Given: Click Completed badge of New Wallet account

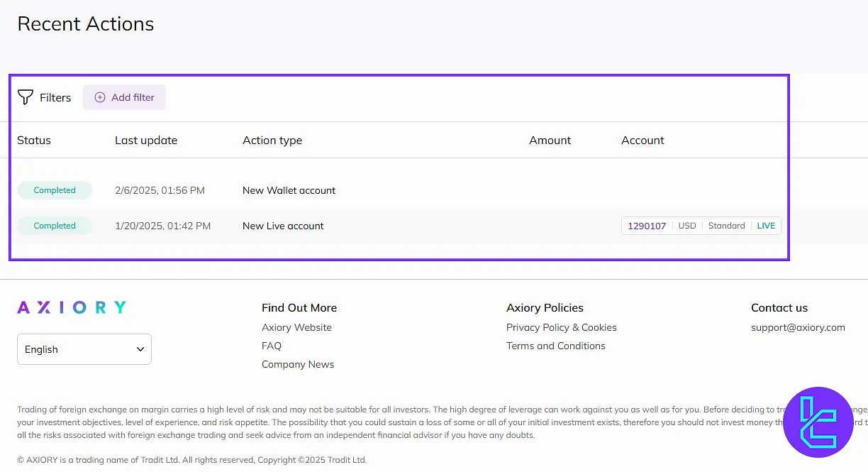Looking at the screenshot, I should 55,190.
